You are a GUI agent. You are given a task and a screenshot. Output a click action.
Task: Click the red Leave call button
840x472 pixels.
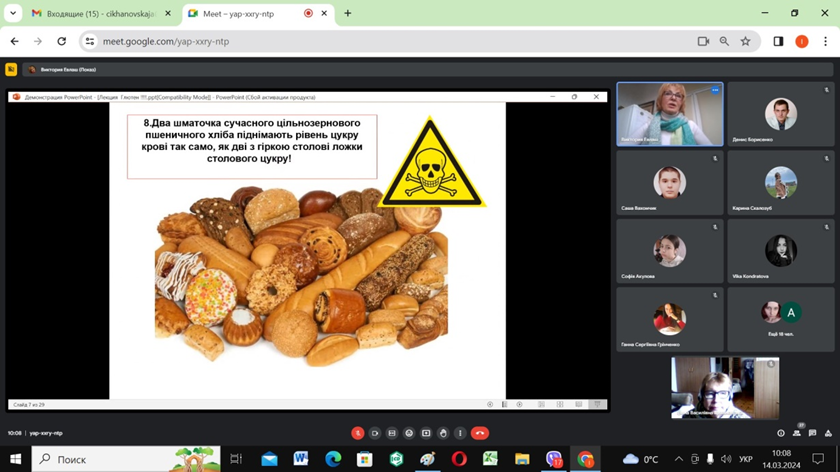(480, 433)
